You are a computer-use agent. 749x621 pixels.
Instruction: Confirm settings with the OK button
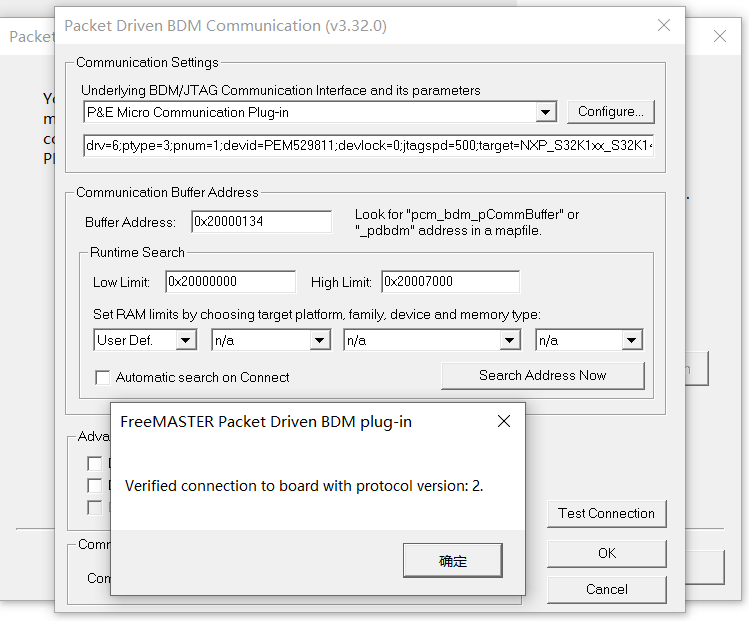point(606,554)
